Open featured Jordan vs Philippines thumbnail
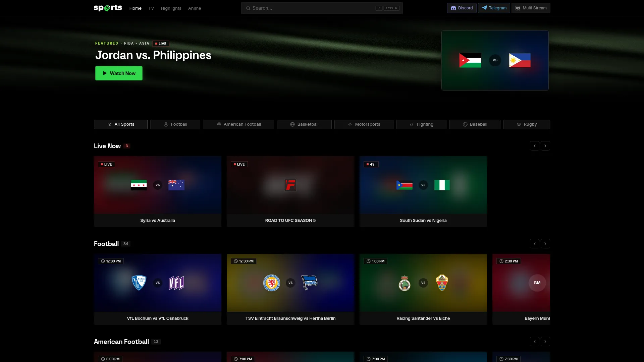 point(495,60)
